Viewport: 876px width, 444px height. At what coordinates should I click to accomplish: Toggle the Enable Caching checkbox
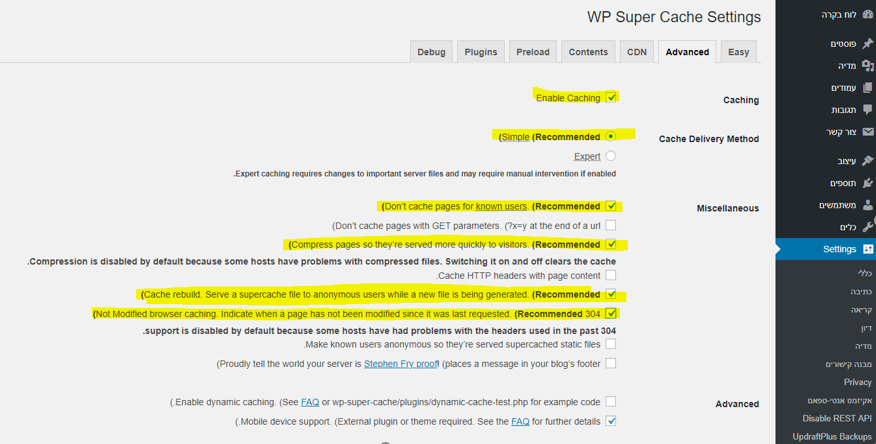[x=611, y=97]
